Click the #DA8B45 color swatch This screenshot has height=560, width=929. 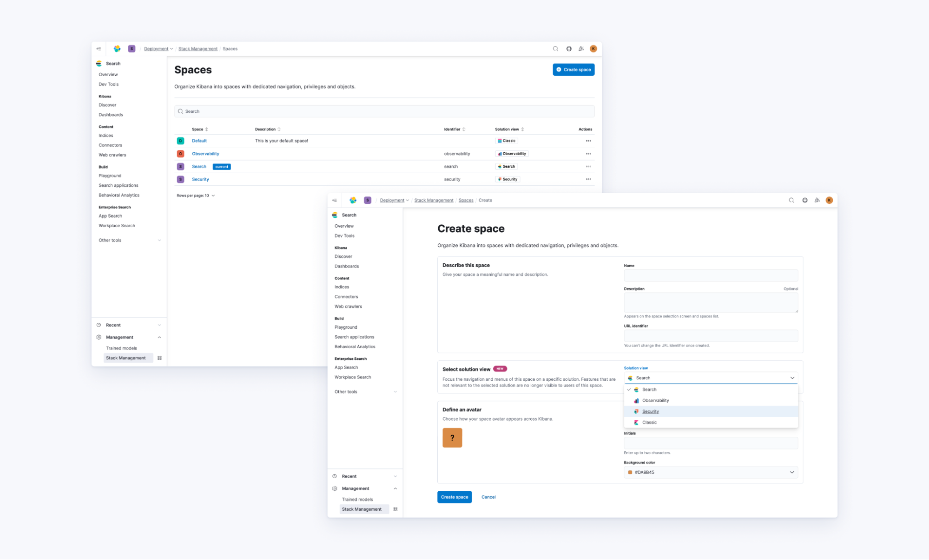(630, 472)
